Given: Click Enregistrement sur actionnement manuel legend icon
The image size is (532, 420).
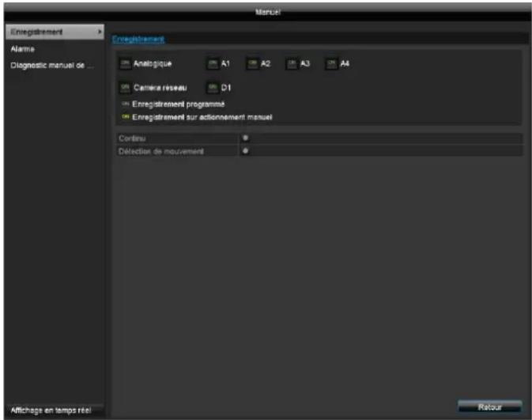Looking at the screenshot, I should point(126,117).
